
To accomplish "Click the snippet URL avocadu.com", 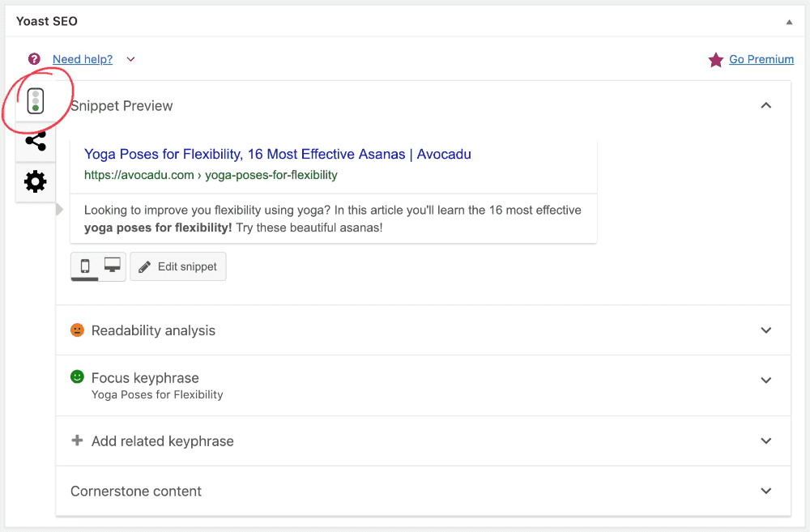I will click(211, 175).
